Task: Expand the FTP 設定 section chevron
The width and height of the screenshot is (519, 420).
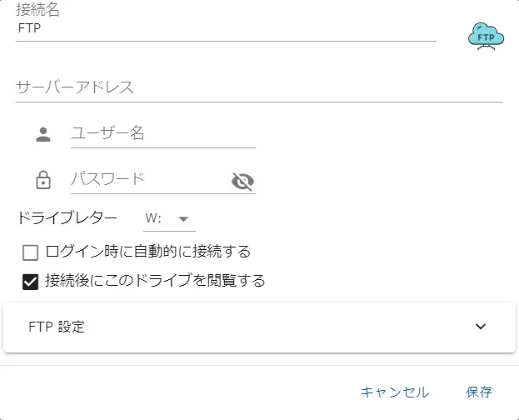Action: 481,327
